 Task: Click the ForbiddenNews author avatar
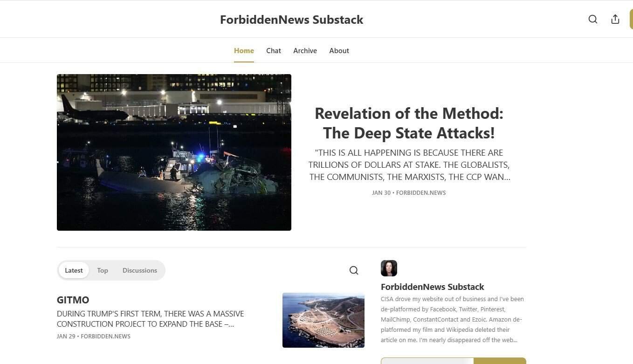click(389, 268)
